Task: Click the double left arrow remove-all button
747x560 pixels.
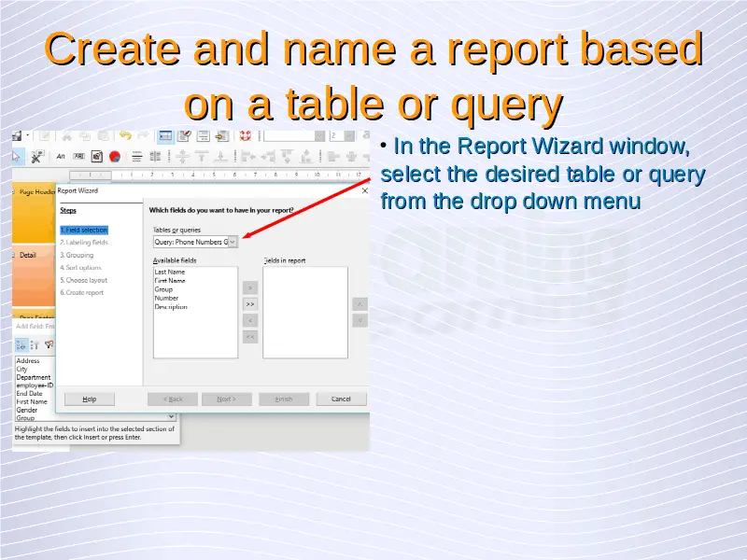Action: (x=250, y=337)
